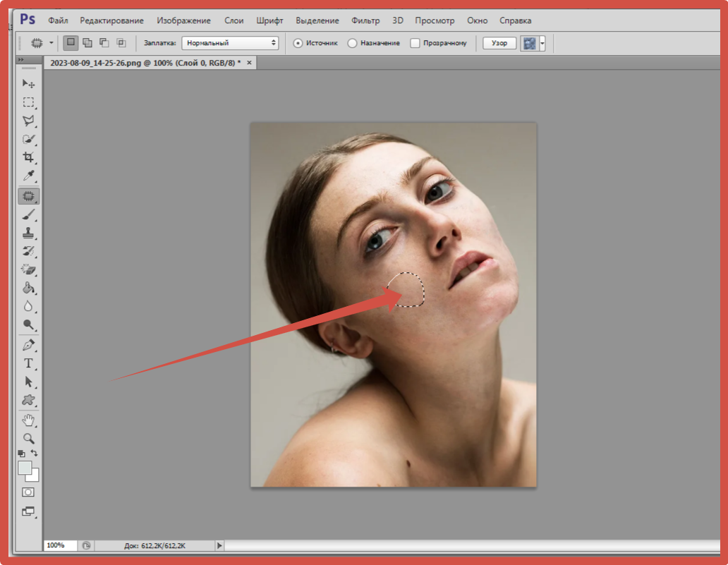
Task: Click the foreground color swatch
Action: [25, 468]
